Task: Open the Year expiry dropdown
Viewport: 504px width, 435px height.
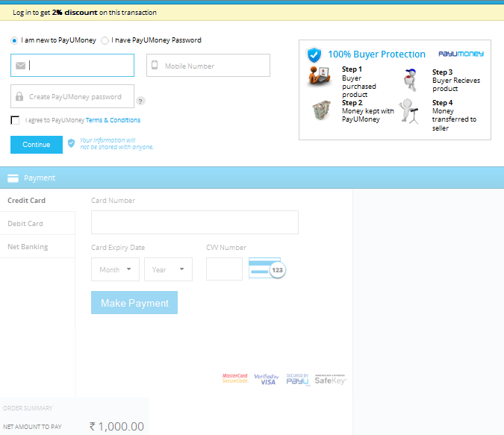Action: [x=168, y=269]
